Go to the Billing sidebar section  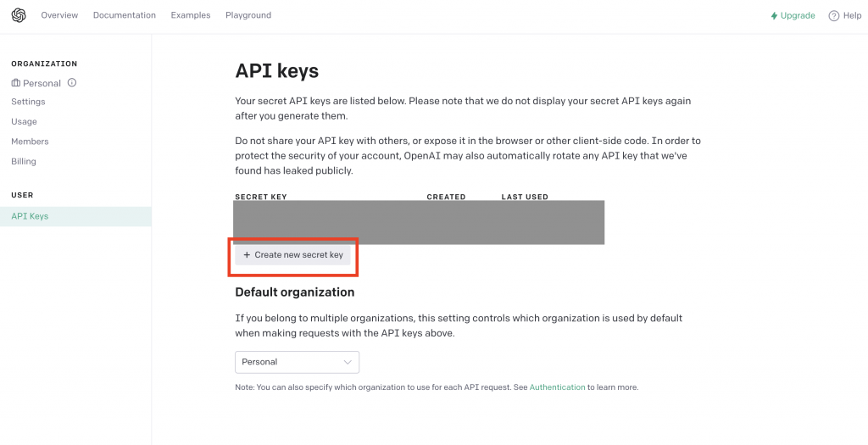point(24,161)
